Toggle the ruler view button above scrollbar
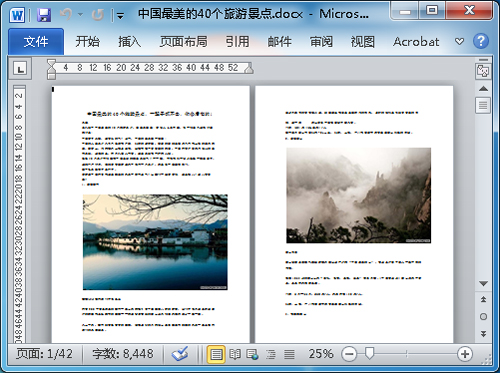500x373 pixels. 483,70
